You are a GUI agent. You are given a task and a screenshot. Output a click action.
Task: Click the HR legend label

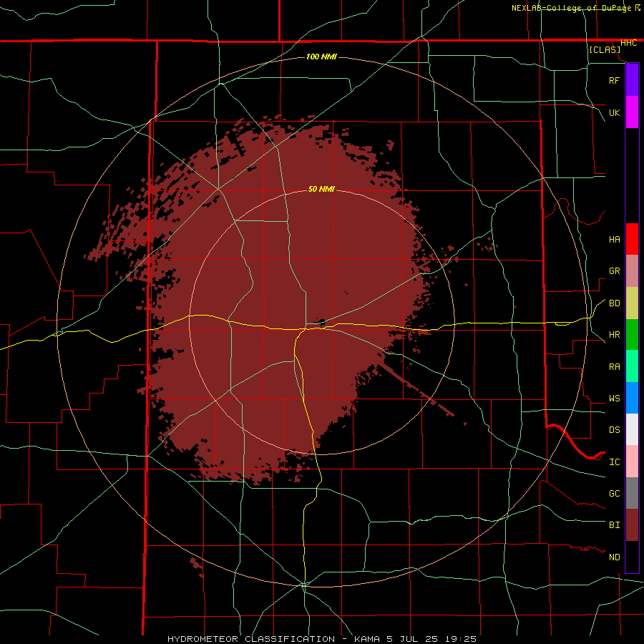tap(614, 335)
